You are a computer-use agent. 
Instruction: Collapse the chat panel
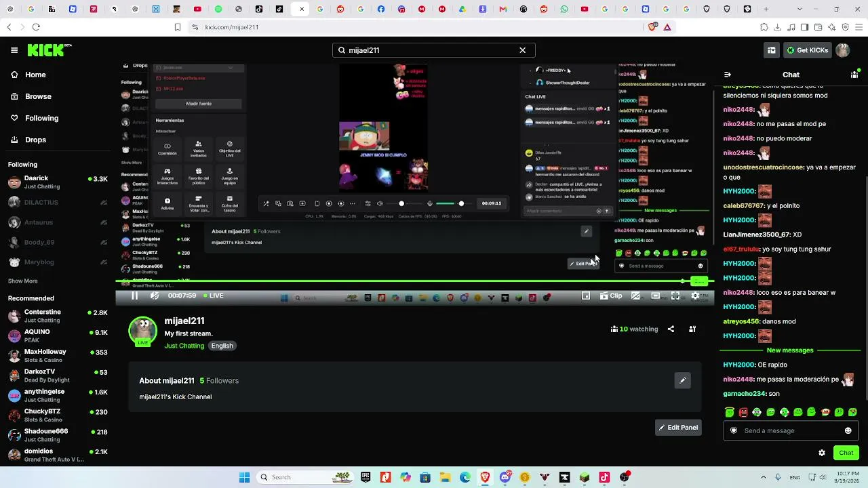click(x=728, y=75)
